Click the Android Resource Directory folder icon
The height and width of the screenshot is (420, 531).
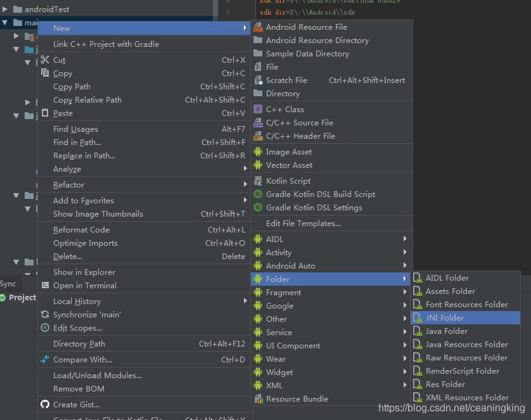[258, 41]
